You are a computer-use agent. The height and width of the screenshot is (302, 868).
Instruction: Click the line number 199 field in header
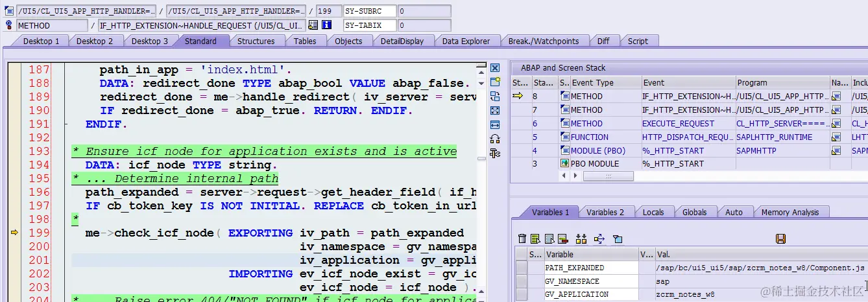pyautogui.click(x=329, y=11)
